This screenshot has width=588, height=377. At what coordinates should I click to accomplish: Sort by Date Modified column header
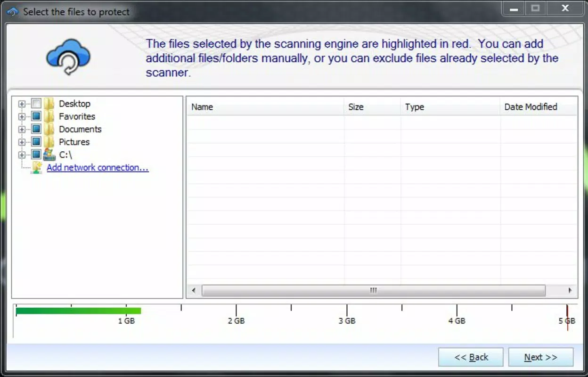pyautogui.click(x=539, y=107)
